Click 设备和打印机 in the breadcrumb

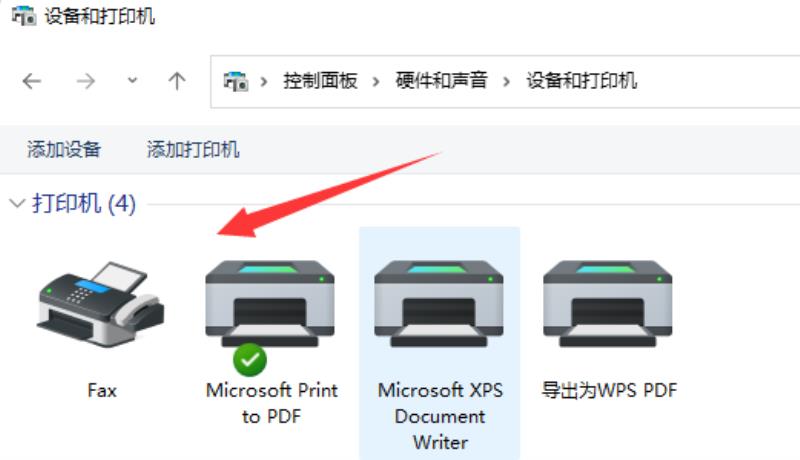[x=582, y=81]
